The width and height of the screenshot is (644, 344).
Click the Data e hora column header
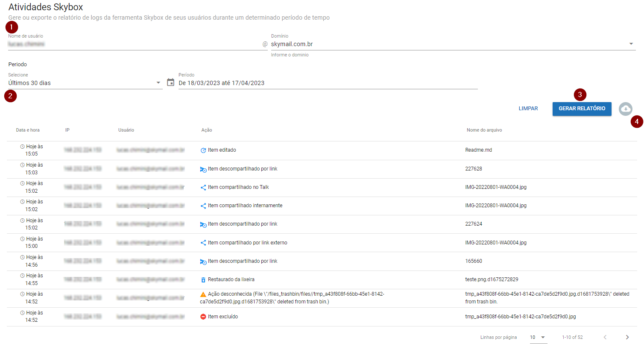(x=28, y=130)
